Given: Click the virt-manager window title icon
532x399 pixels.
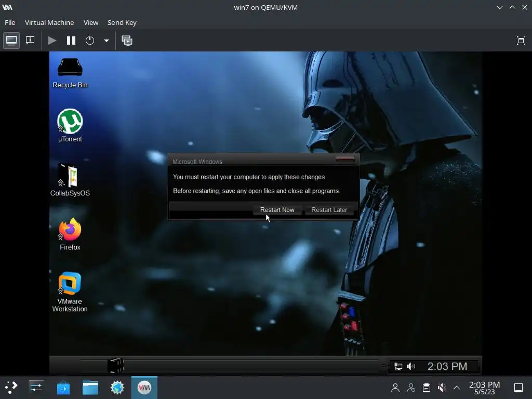Looking at the screenshot, I should coord(7,7).
